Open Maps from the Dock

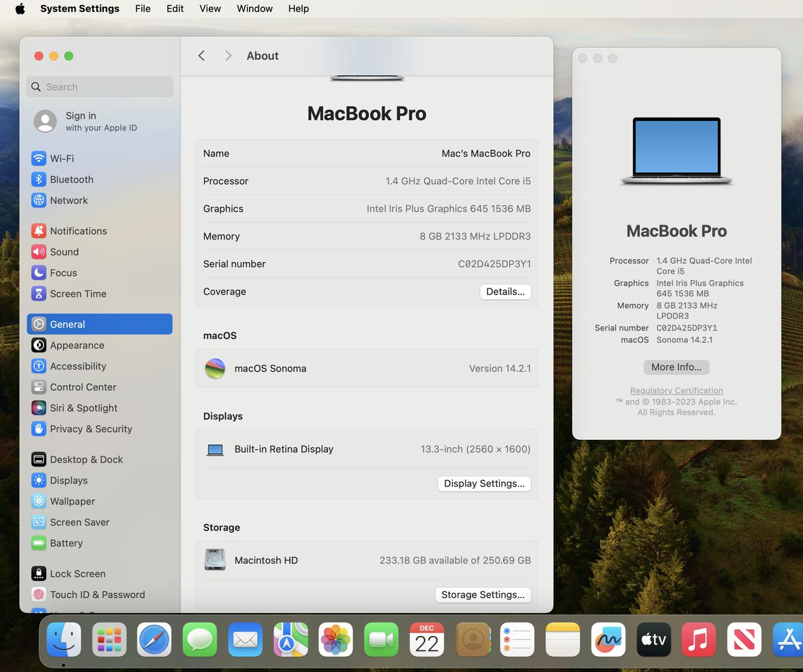291,640
